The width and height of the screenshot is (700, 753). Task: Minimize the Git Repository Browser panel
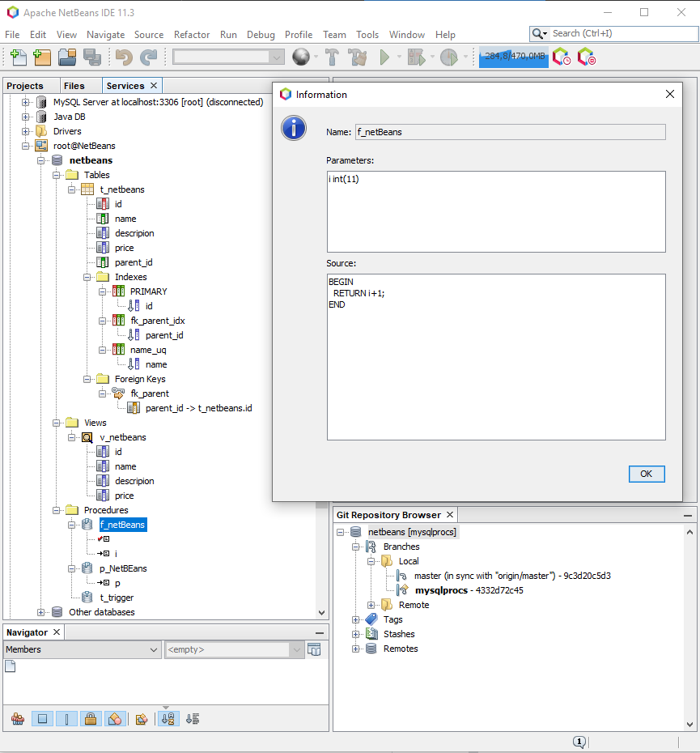point(688,515)
